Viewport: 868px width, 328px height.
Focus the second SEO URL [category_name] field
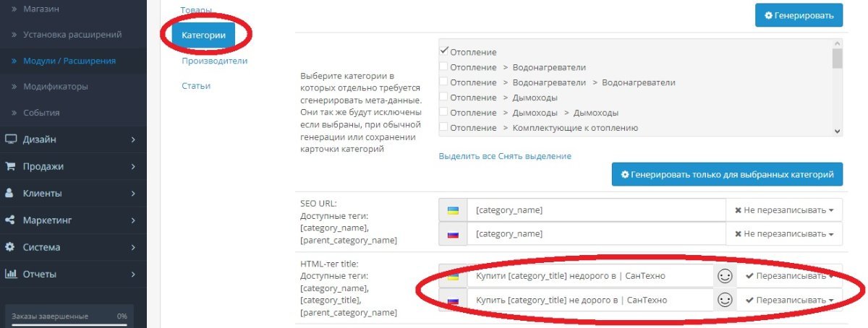[x=597, y=234]
